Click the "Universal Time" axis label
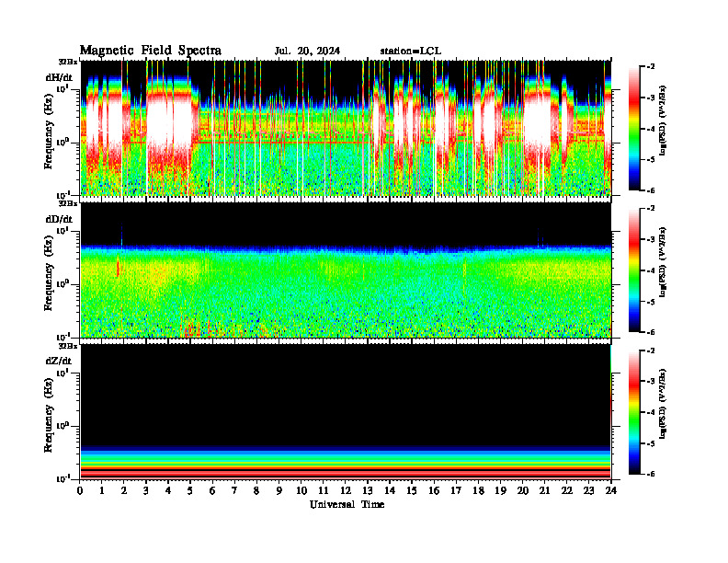 (347, 504)
